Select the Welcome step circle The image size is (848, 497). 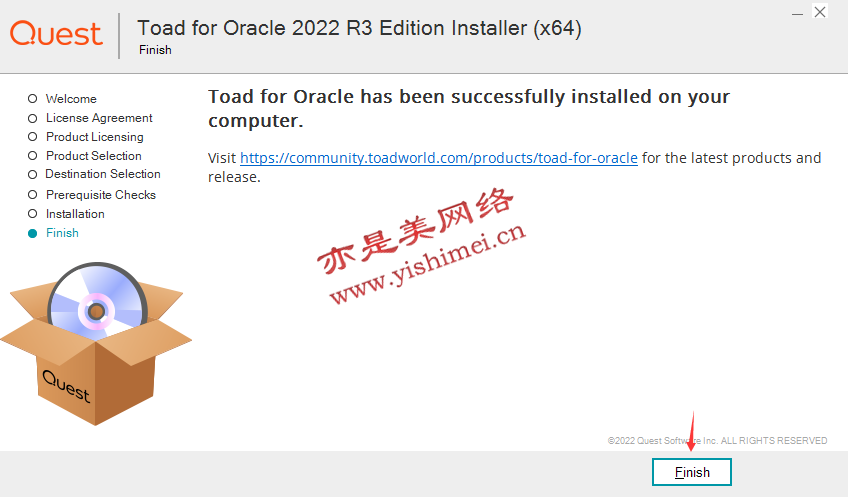tap(32, 98)
